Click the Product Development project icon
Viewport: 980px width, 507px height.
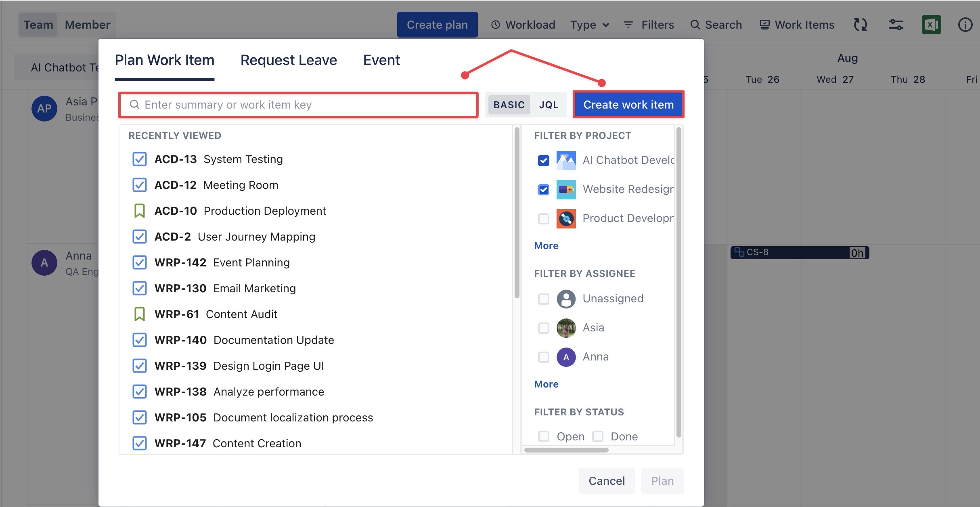[566, 219]
